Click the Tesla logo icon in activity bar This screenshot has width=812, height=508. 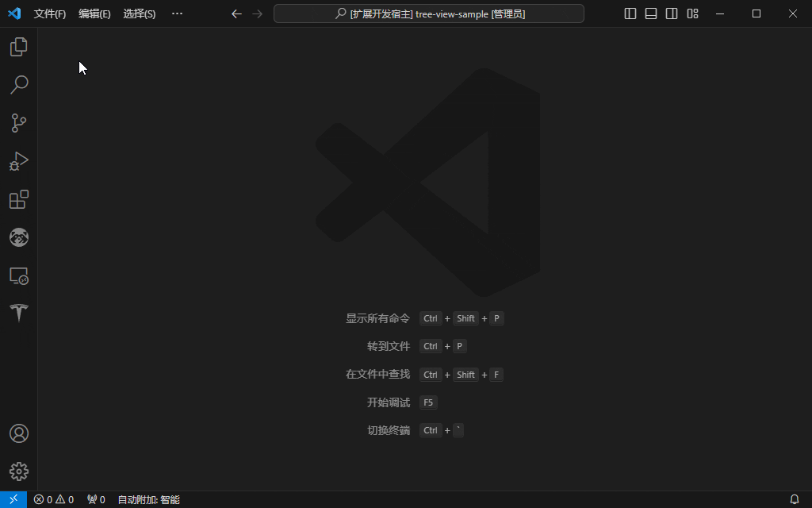[18, 313]
